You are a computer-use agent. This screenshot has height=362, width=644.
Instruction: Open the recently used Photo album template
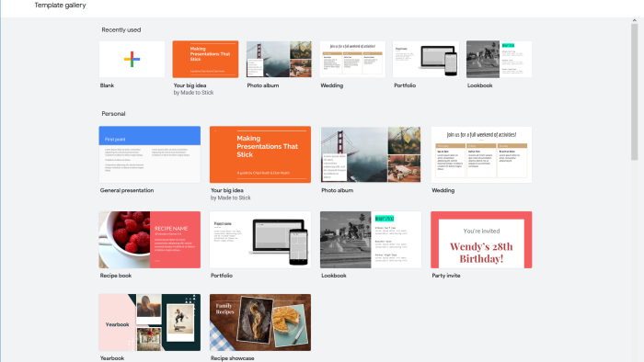[x=279, y=59]
